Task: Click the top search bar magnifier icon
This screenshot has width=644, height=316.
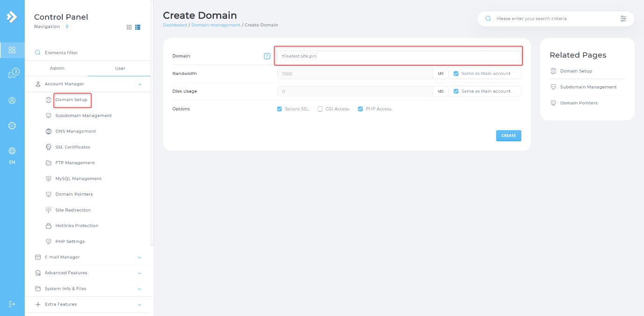Action: pyautogui.click(x=488, y=19)
